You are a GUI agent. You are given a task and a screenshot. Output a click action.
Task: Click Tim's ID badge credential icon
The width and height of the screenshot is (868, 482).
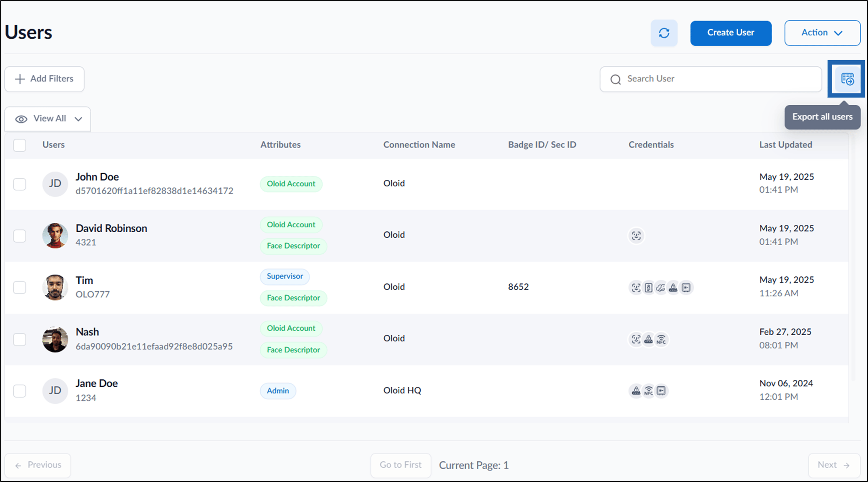pyautogui.click(x=648, y=288)
